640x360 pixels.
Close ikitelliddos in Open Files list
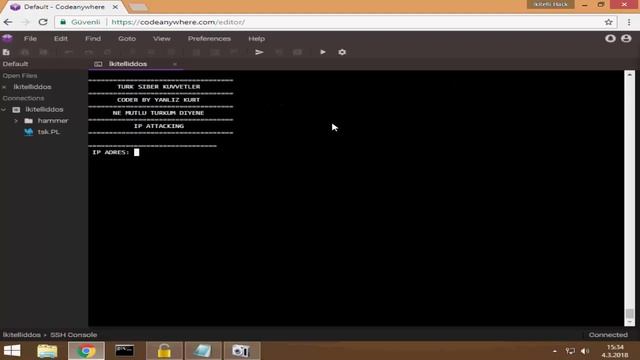pyautogui.click(x=4, y=87)
